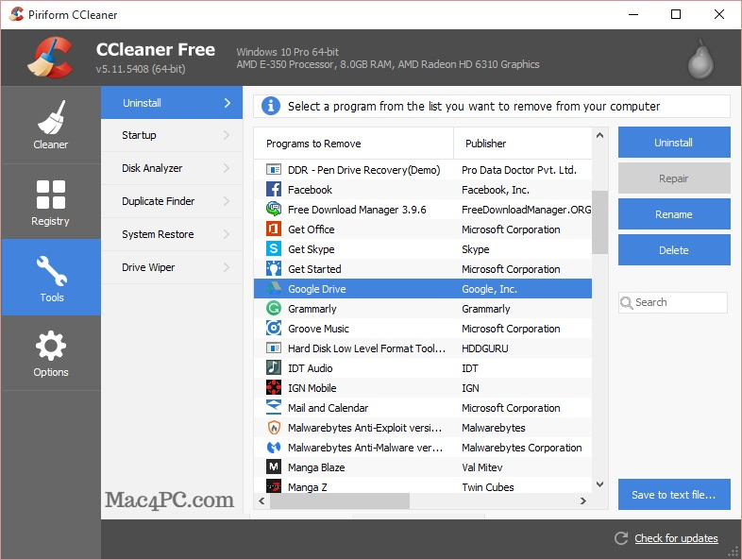Viewport: 742px width, 560px height.
Task: Click the pear icon in header
Action: pyautogui.click(x=700, y=60)
